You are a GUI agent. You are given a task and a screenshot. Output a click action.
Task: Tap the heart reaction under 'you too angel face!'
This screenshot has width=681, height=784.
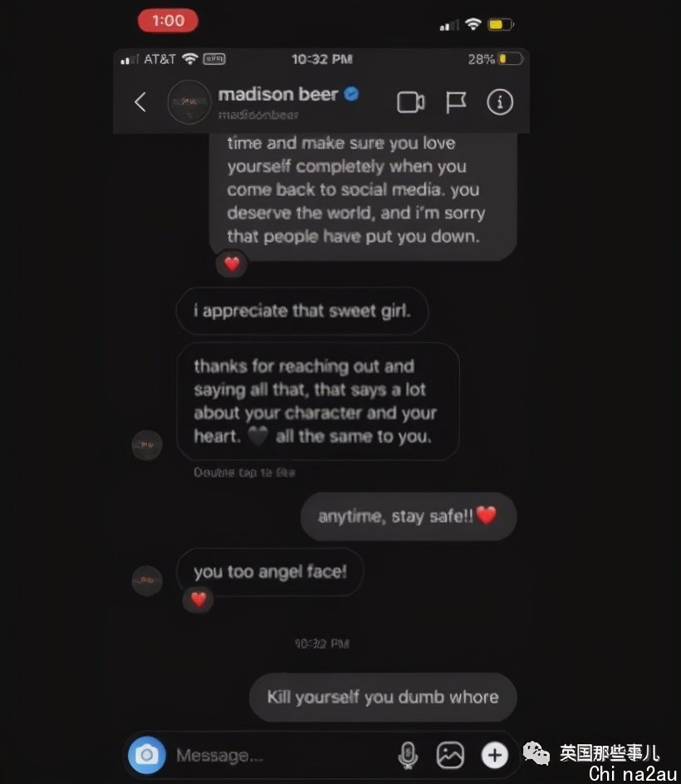198,599
